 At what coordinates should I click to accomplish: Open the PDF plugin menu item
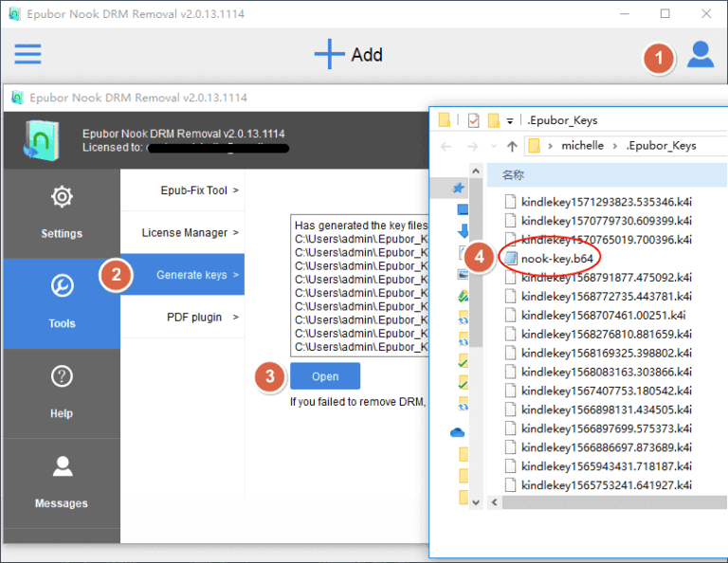point(182,317)
